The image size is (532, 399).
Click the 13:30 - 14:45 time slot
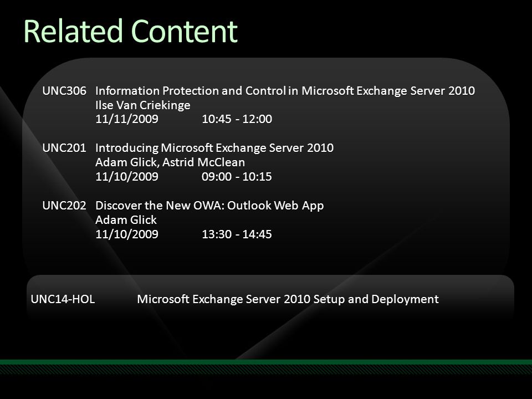click(237, 234)
